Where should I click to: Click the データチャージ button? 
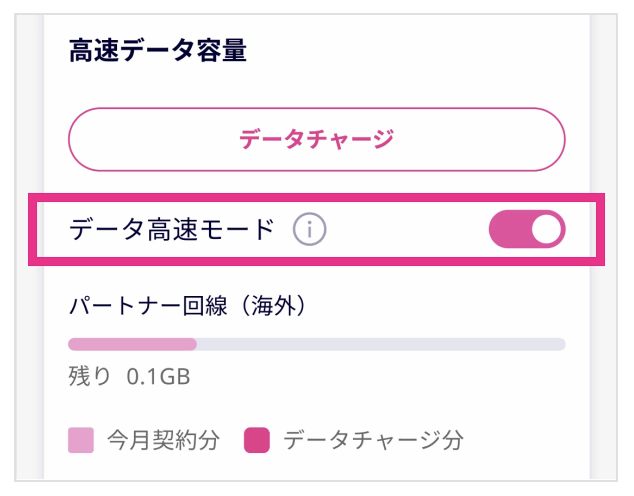(317, 139)
